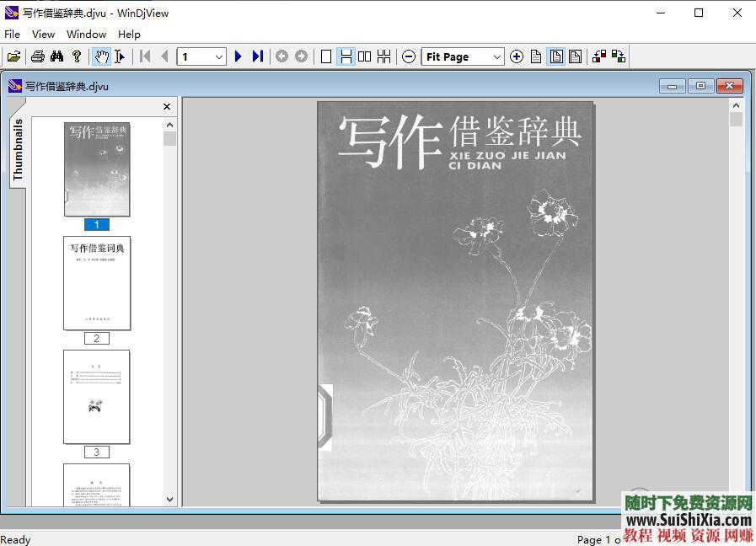Screen dimensions: 756x546
Task: Open the page number dropdown list
Action: click(217, 56)
